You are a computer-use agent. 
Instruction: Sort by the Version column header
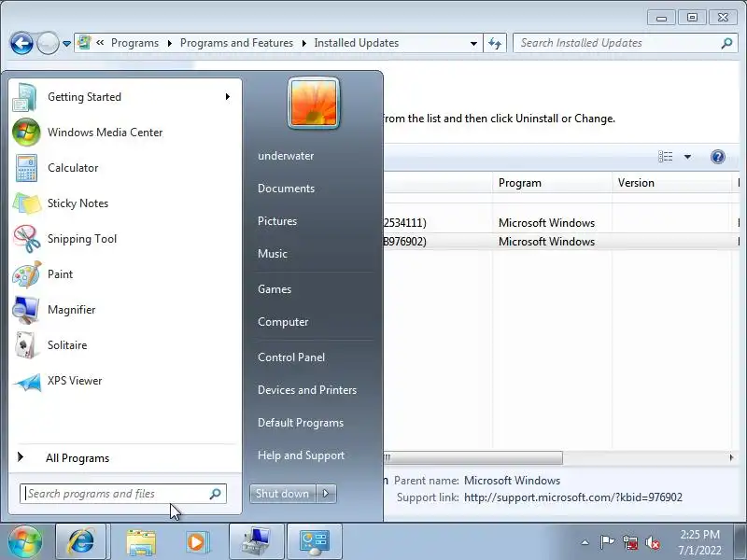[671, 183]
